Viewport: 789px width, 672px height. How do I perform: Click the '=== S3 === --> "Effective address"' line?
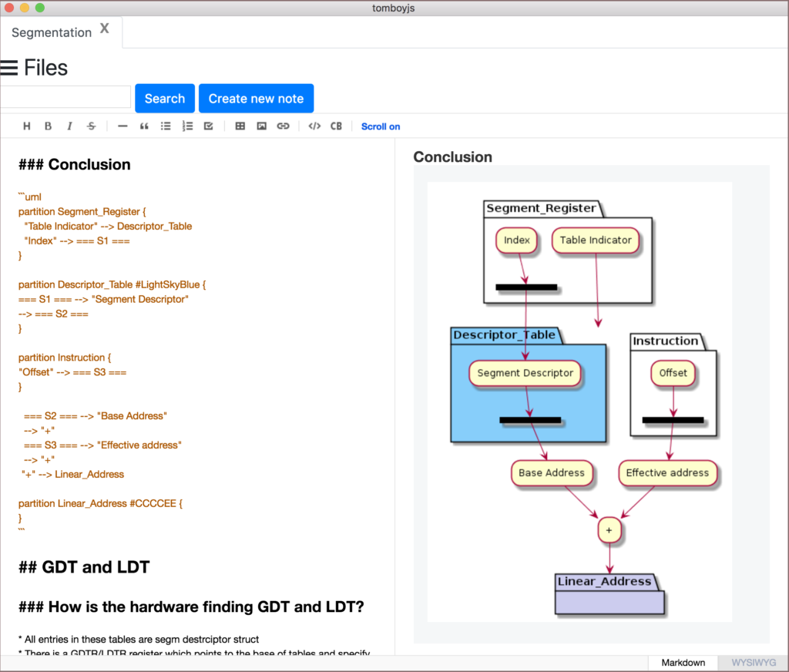102,445
